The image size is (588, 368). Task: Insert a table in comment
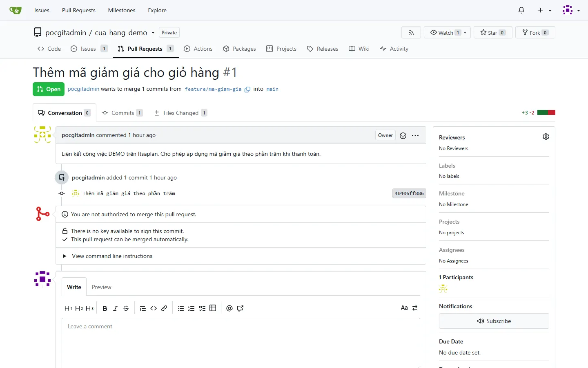pos(213,308)
